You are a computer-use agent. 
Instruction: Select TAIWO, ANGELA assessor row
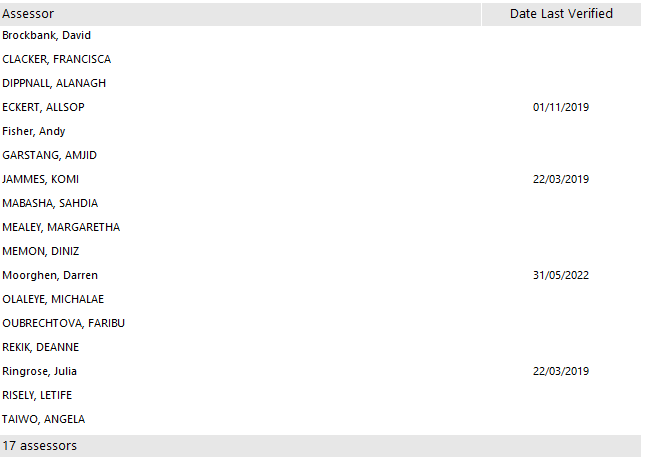tap(43, 420)
